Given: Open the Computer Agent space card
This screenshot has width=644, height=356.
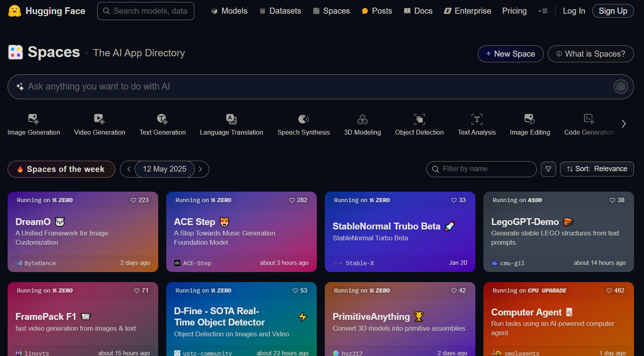Looking at the screenshot, I should [559, 319].
